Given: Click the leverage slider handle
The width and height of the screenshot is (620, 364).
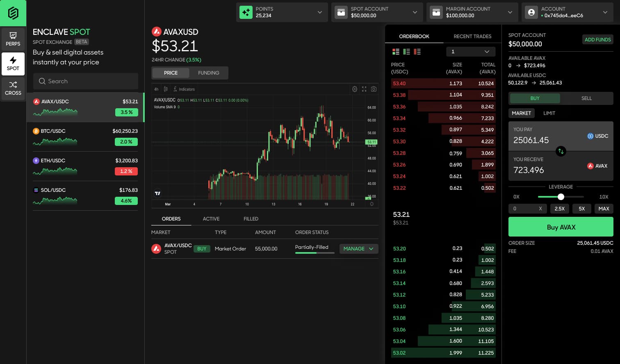Looking at the screenshot, I should (x=561, y=197).
